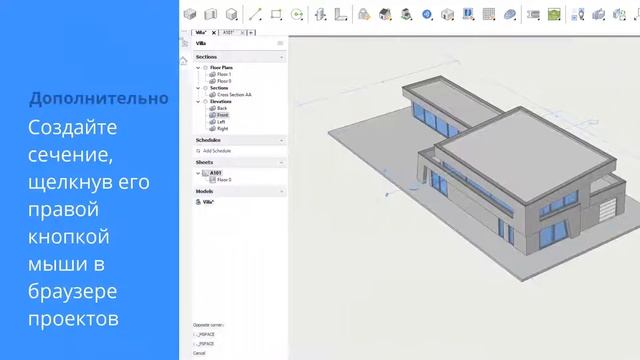Viewport: 640px width, 360px height.
Task: Collapse the Elevations tree group
Action: point(198,102)
